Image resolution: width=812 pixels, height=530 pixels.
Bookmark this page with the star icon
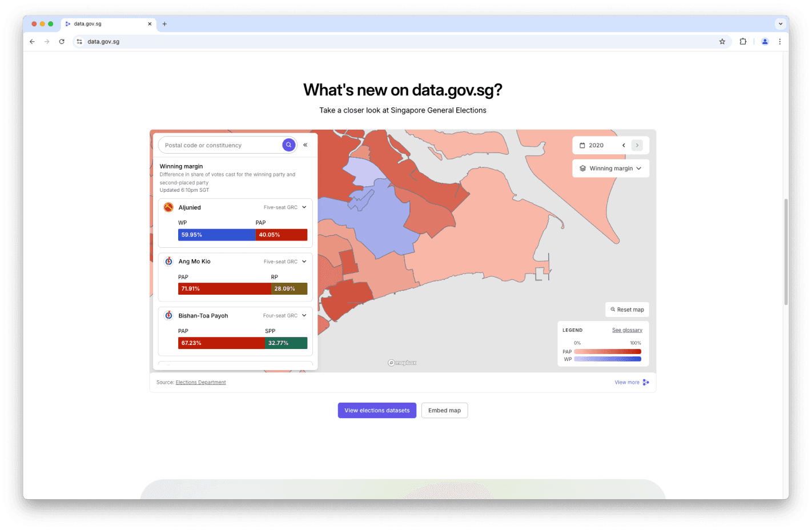[722, 42]
